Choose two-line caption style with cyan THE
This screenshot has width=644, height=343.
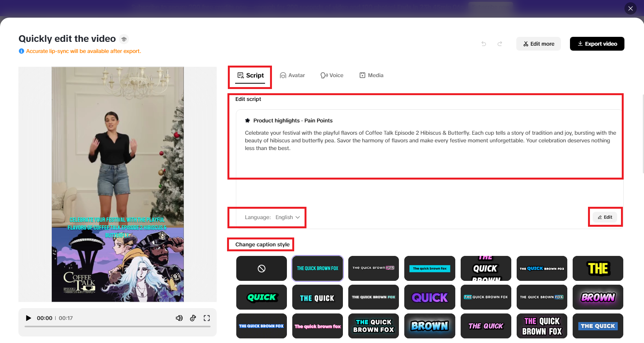(374, 326)
